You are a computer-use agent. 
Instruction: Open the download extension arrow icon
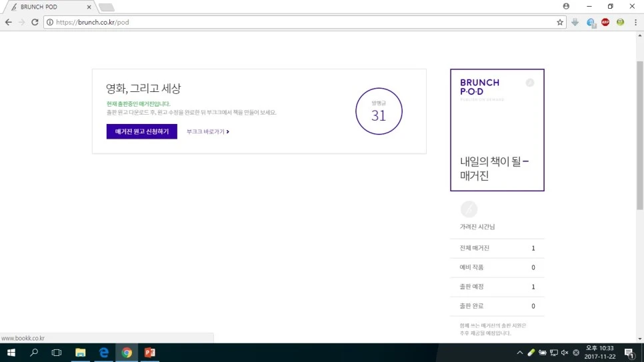(x=575, y=22)
